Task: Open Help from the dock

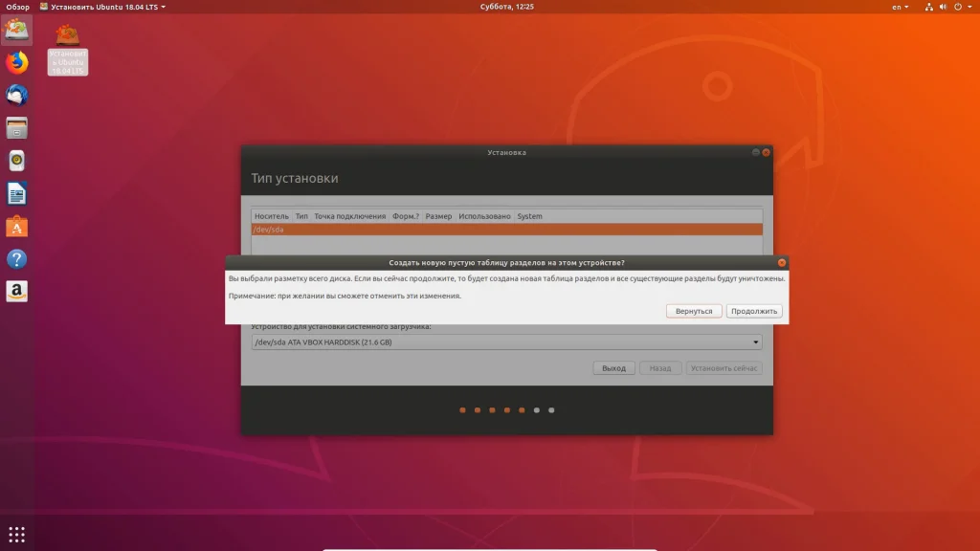Action: pos(17,259)
